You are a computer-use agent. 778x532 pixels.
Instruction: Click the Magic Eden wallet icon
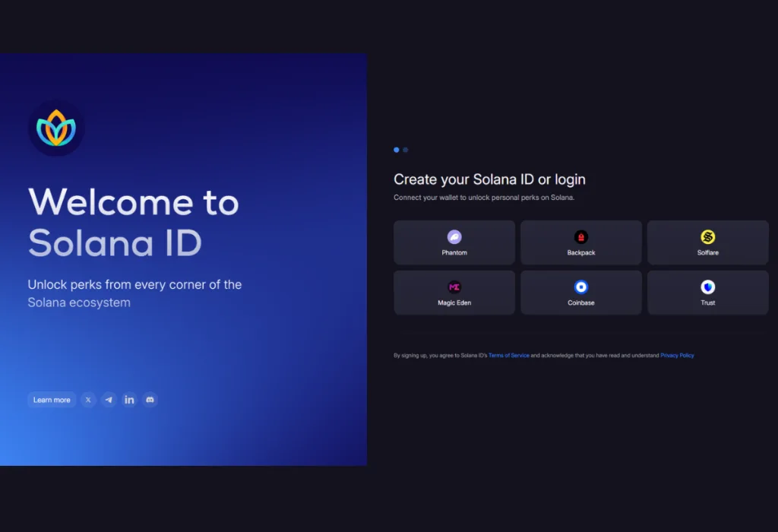[454, 287]
